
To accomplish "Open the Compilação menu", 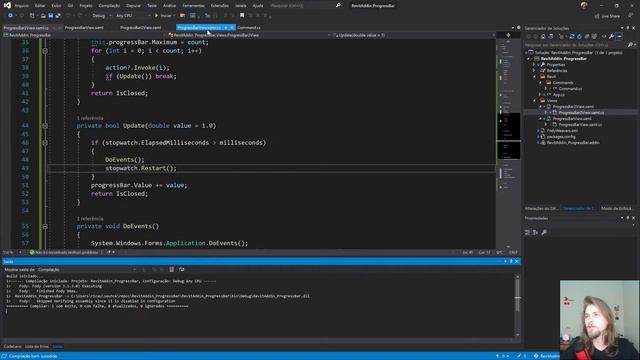I will (109, 6).
